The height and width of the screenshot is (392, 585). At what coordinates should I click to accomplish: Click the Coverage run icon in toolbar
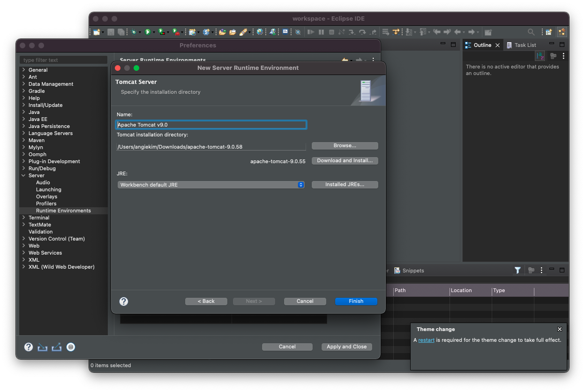click(x=161, y=32)
